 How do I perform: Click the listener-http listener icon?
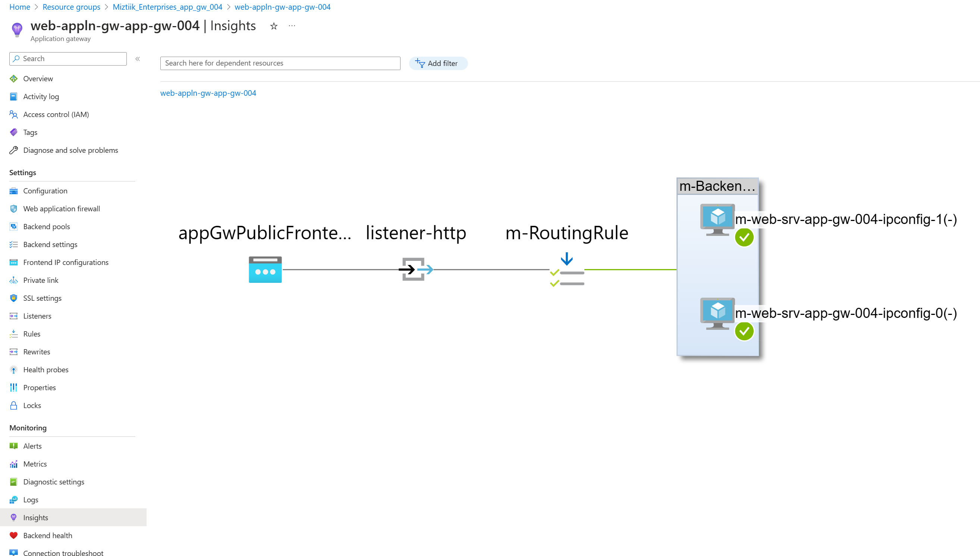(x=415, y=269)
